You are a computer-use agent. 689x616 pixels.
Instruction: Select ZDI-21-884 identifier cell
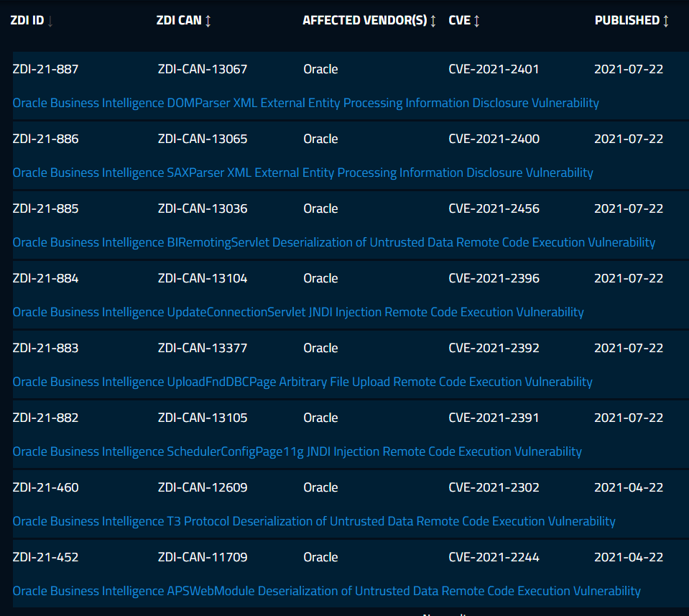pyautogui.click(x=46, y=278)
